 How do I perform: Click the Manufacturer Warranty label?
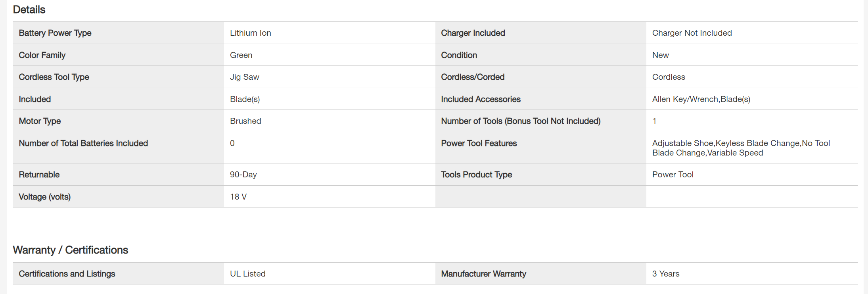pos(484,274)
